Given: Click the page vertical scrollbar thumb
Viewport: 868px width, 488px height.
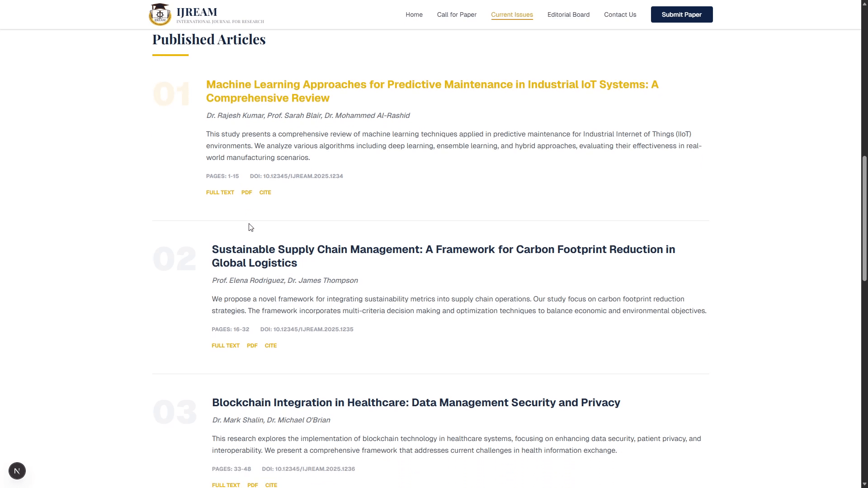Looking at the screenshot, I should (864, 219).
